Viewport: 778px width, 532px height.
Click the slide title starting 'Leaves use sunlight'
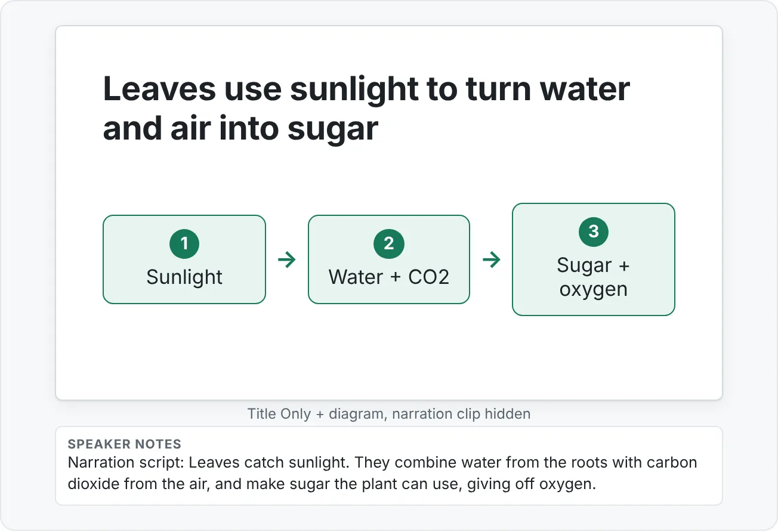click(366, 109)
